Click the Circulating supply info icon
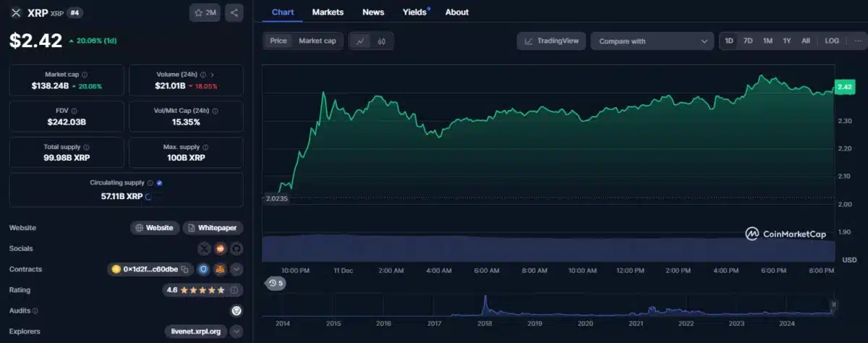 coord(150,183)
